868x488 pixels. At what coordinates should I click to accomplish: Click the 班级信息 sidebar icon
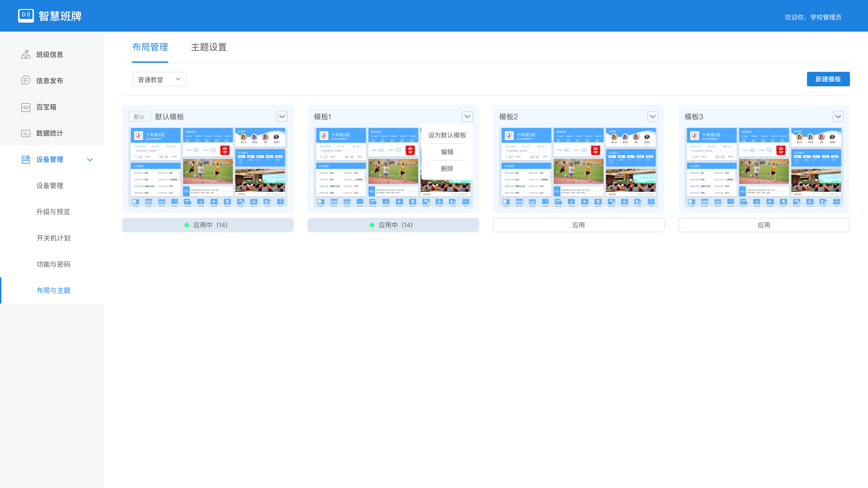[26, 54]
